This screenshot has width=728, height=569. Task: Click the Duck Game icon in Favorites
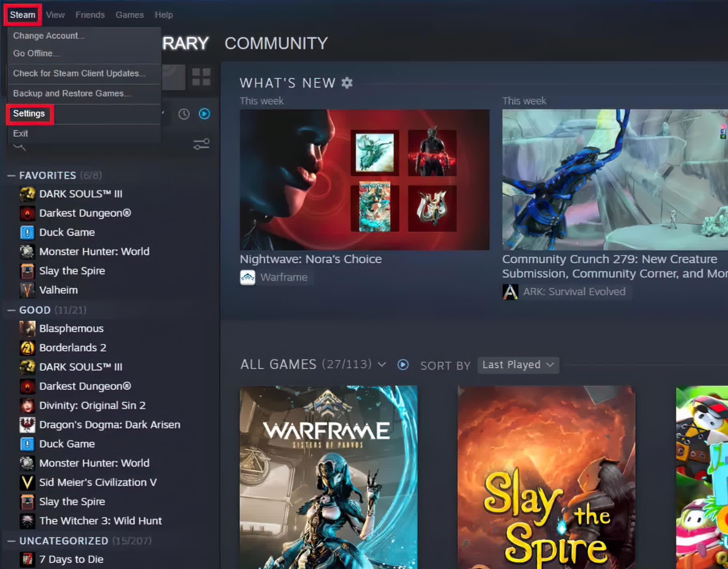coord(27,232)
